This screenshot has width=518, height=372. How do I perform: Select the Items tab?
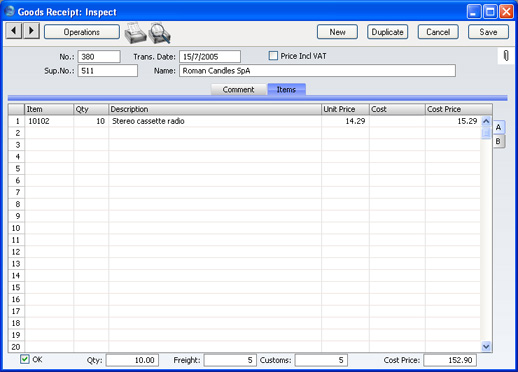click(x=286, y=89)
